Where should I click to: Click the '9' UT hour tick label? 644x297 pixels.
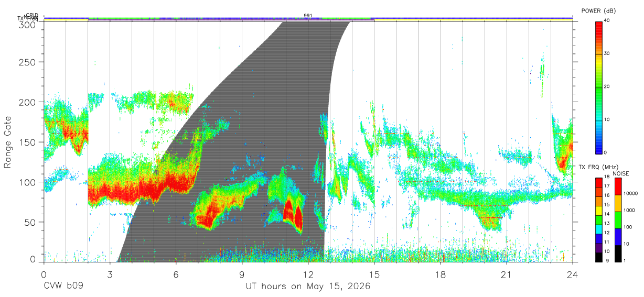[x=242, y=274]
